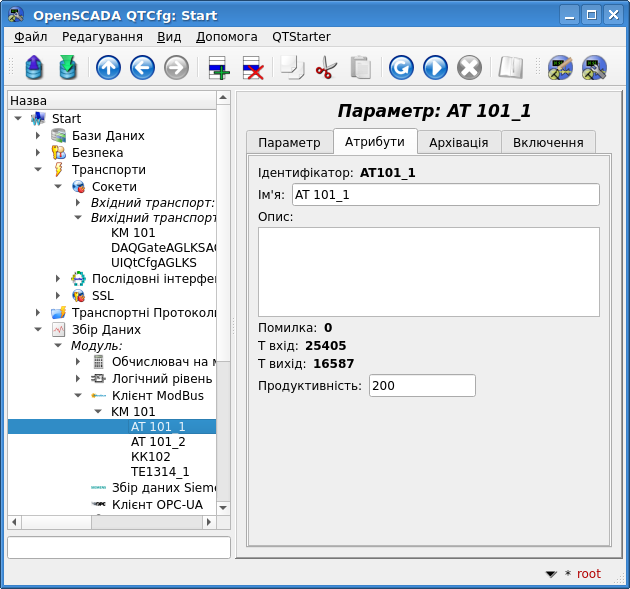This screenshot has height=589, width=630.
Task: Switch to the Включення tab
Action: click(x=548, y=143)
